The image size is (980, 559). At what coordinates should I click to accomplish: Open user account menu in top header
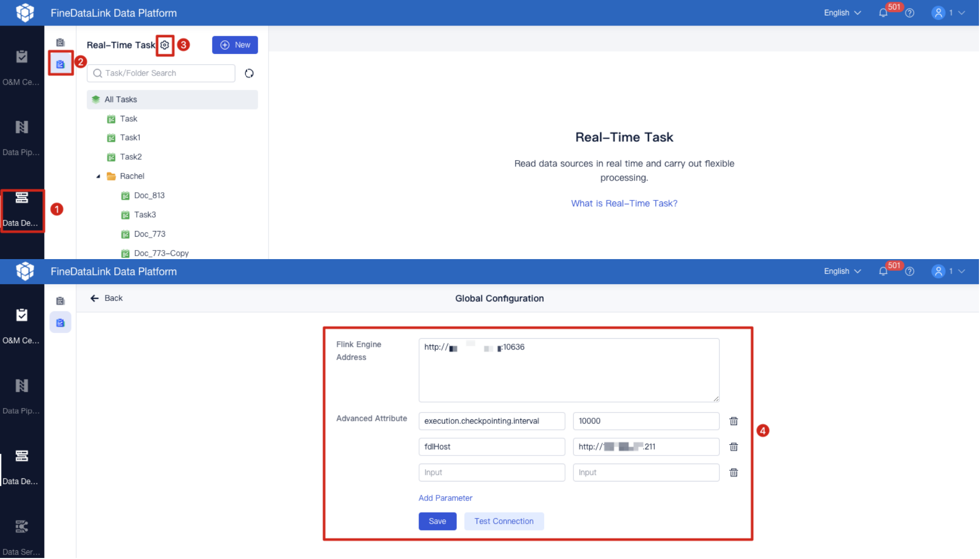coord(948,13)
